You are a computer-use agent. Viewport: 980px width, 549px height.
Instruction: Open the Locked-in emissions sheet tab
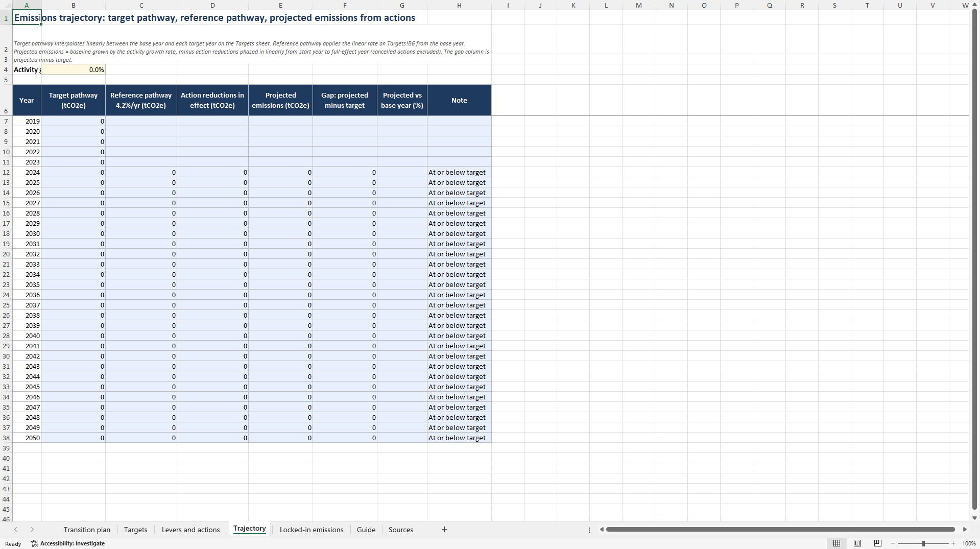point(312,530)
